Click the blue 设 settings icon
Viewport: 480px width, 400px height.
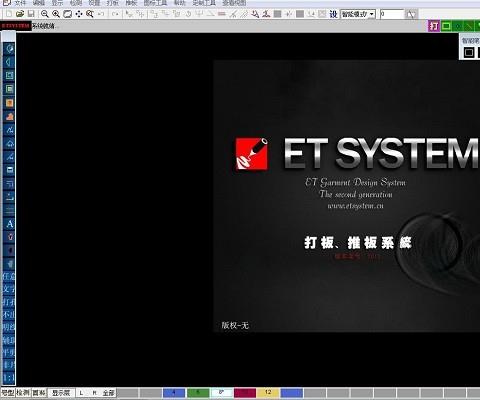click(x=333, y=14)
